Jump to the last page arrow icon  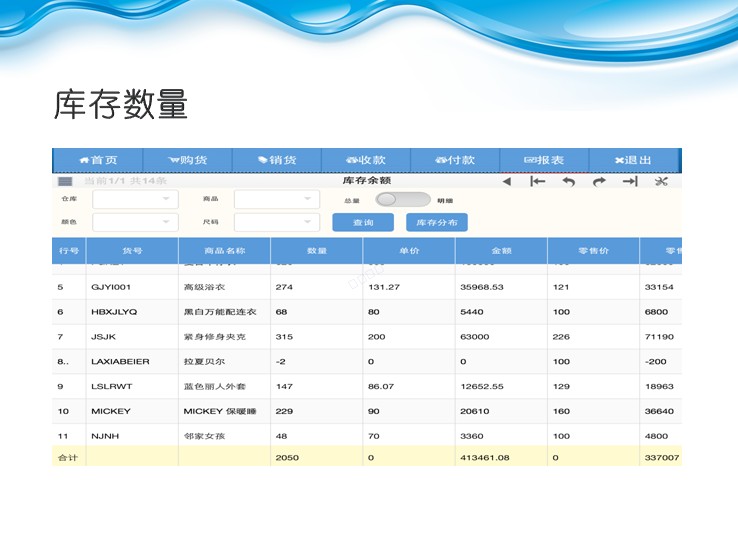click(x=630, y=181)
